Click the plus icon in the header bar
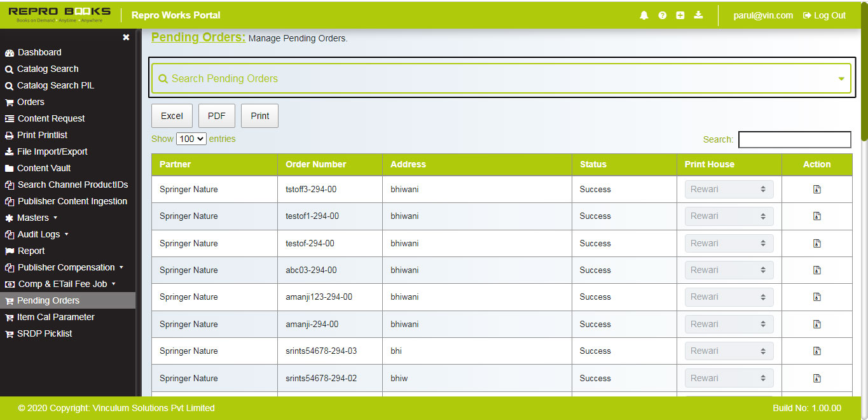The image size is (868, 420). (x=680, y=15)
